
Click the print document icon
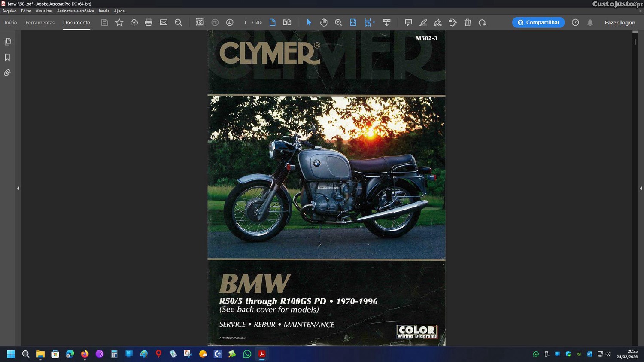tap(149, 22)
